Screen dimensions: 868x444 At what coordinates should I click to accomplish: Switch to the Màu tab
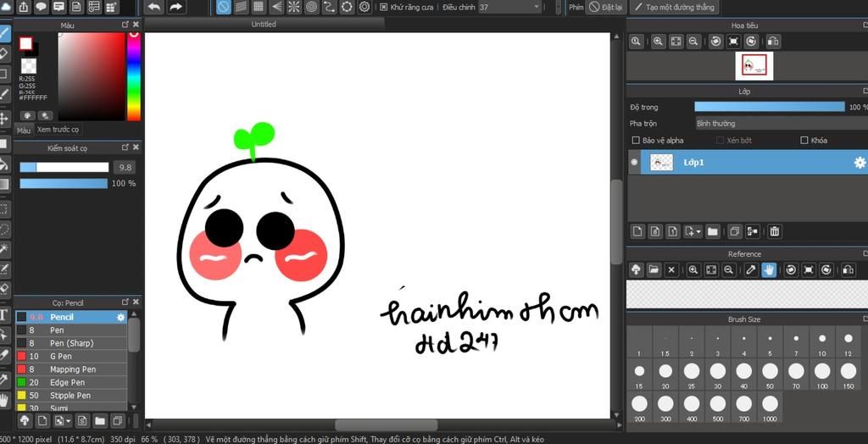coord(23,130)
